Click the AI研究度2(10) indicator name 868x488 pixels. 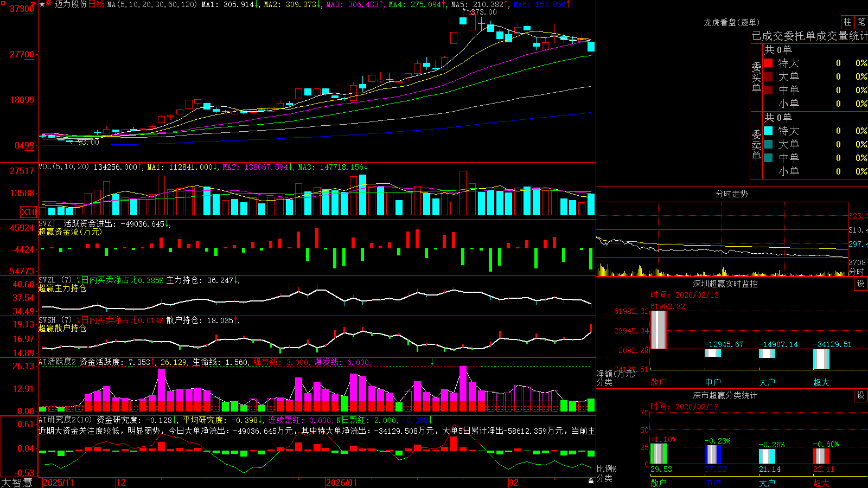tap(65, 420)
